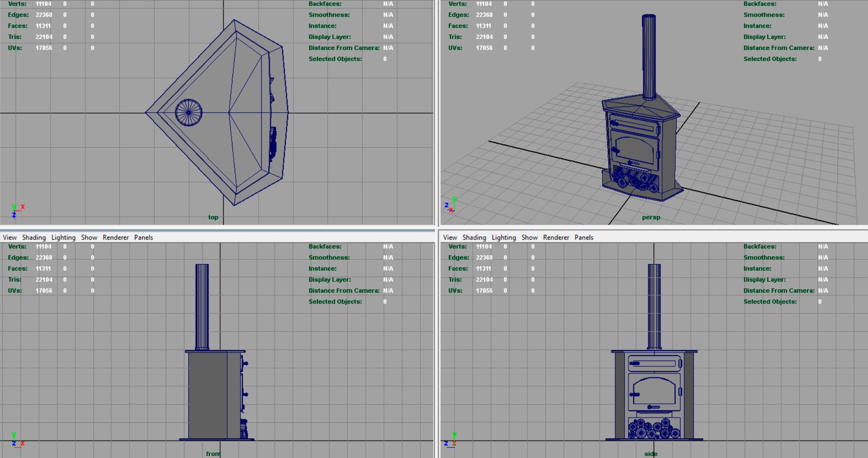Click the axis gizmo in top viewport
The width and height of the screenshot is (868, 458).
[17, 211]
